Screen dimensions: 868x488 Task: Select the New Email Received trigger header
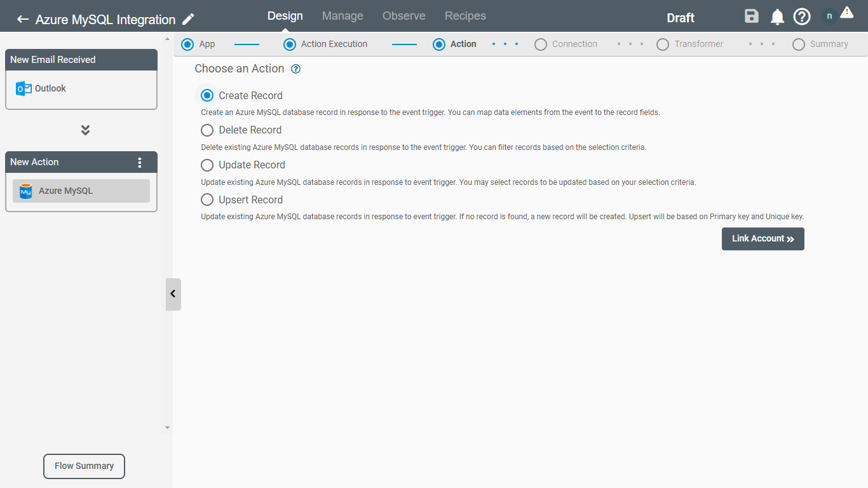pyautogui.click(x=81, y=60)
